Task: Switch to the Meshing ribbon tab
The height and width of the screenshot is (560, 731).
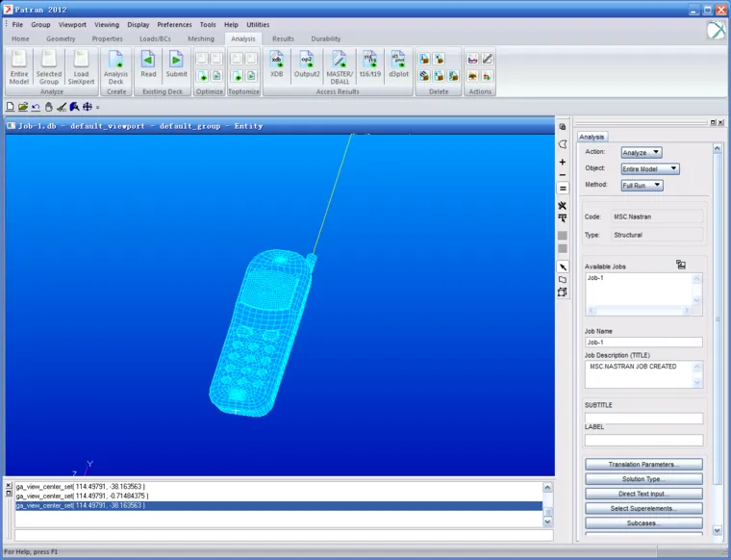Action: tap(201, 38)
